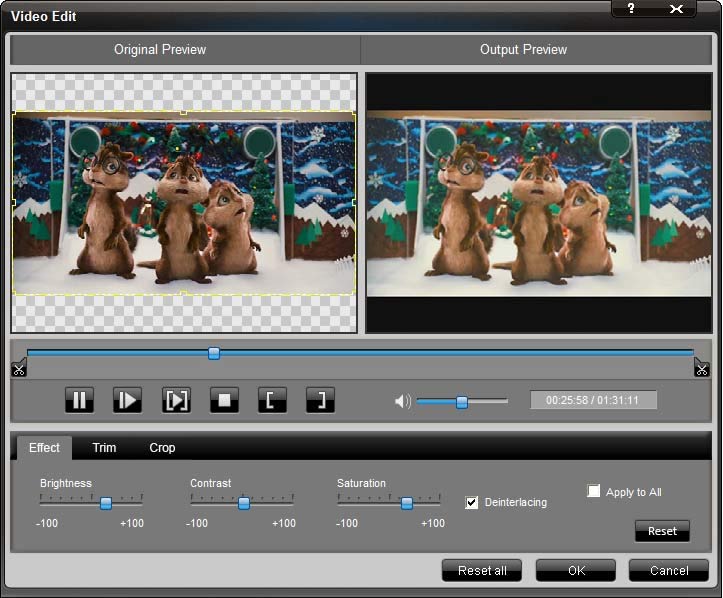Pause the video playback
The image size is (723, 598).
(79, 401)
